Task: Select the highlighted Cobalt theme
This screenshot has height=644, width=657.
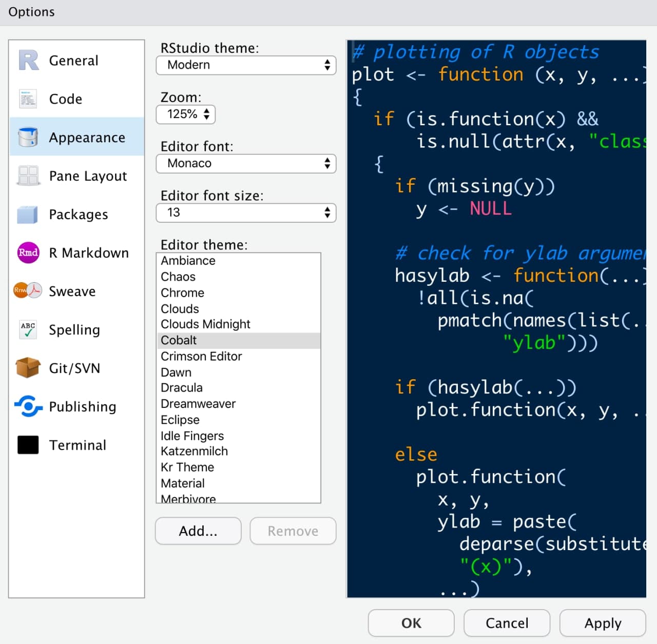Action: coord(239,340)
